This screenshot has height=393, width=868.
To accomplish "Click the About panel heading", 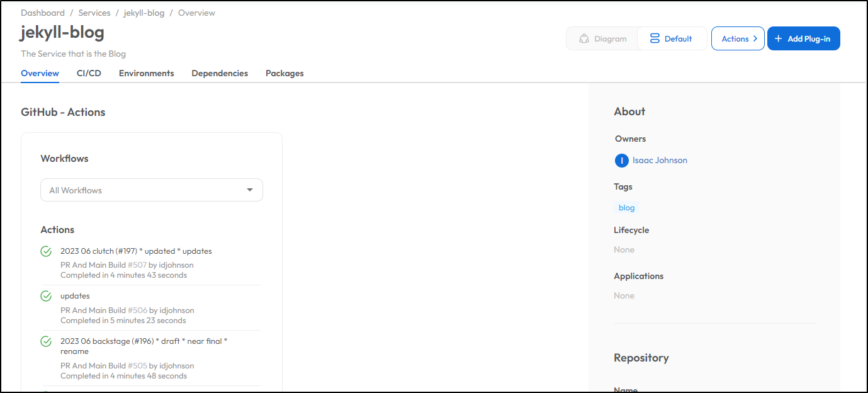I will [629, 111].
